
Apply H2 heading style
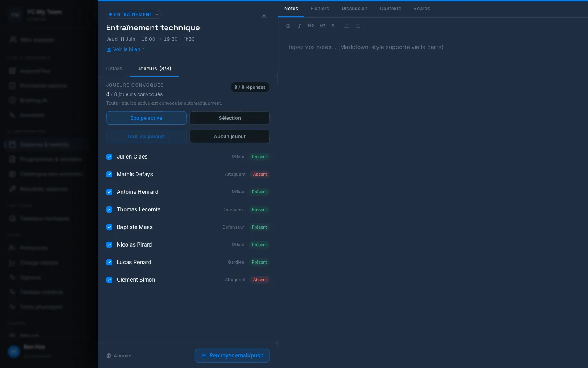pyautogui.click(x=311, y=26)
